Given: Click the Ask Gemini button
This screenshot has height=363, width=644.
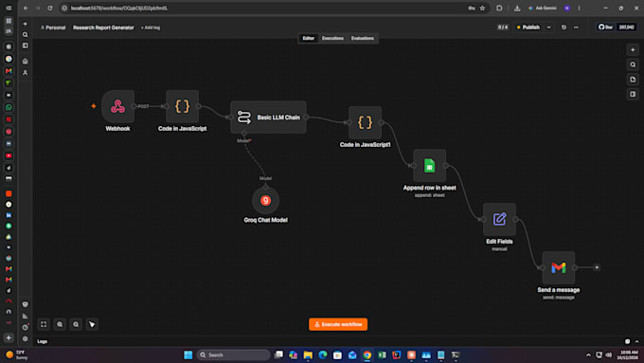Looking at the screenshot, I should (543, 9).
